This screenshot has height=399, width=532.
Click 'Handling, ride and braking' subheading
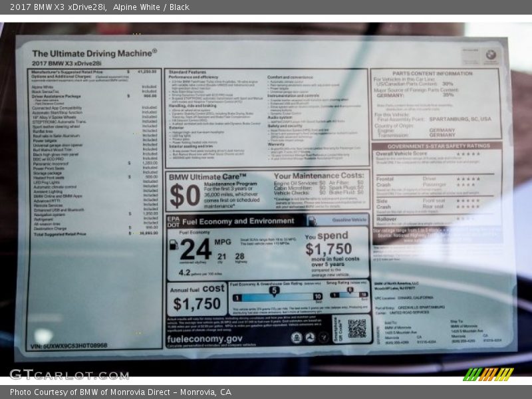[x=192, y=106]
